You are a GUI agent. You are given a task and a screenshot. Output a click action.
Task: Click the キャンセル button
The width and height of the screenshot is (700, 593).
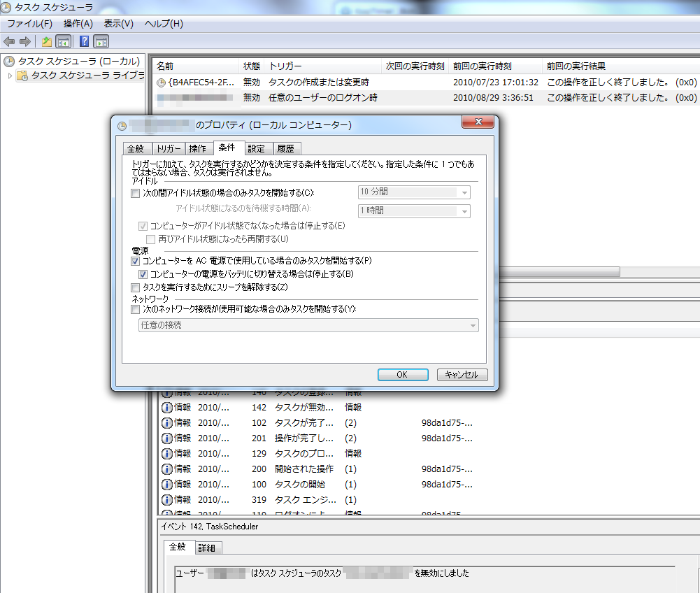point(462,375)
